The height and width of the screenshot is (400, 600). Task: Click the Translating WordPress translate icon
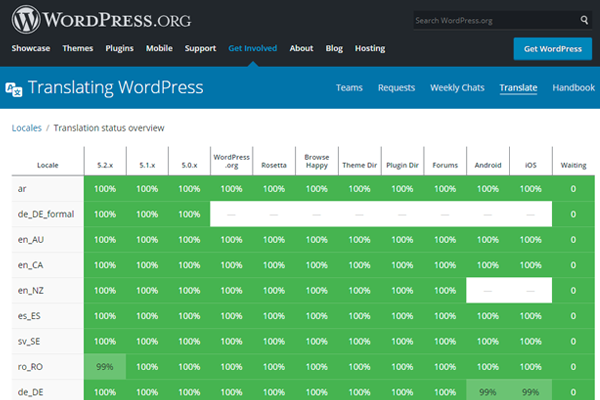point(14,89)
